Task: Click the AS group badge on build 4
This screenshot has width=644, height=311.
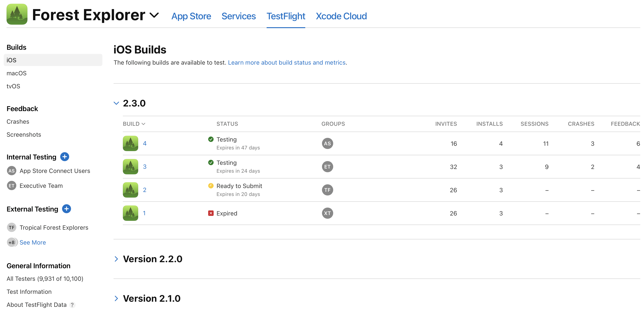Action: (x=327, y=143)
